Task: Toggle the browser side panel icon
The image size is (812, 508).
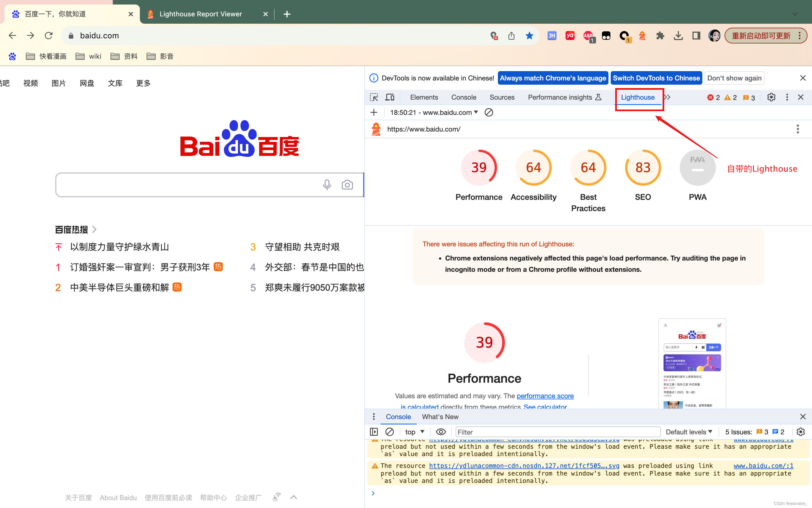Action: coord(696,36)
